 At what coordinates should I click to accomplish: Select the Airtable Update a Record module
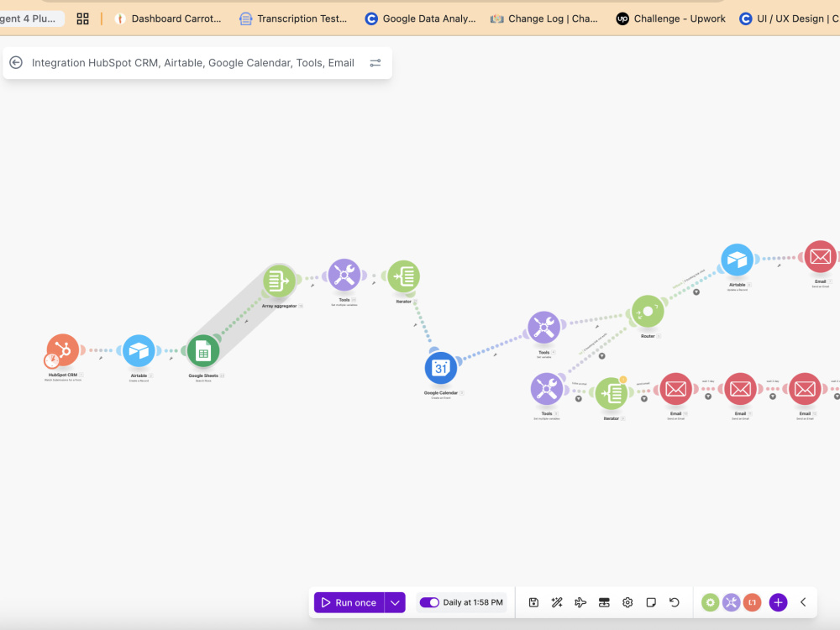pyautogui.click(x=738, y=260)
